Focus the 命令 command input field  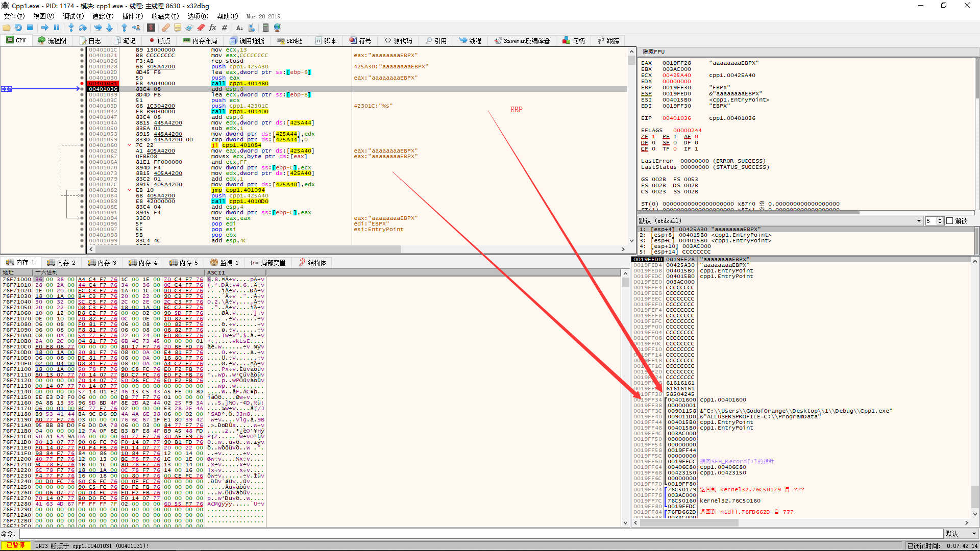point(480,534)
